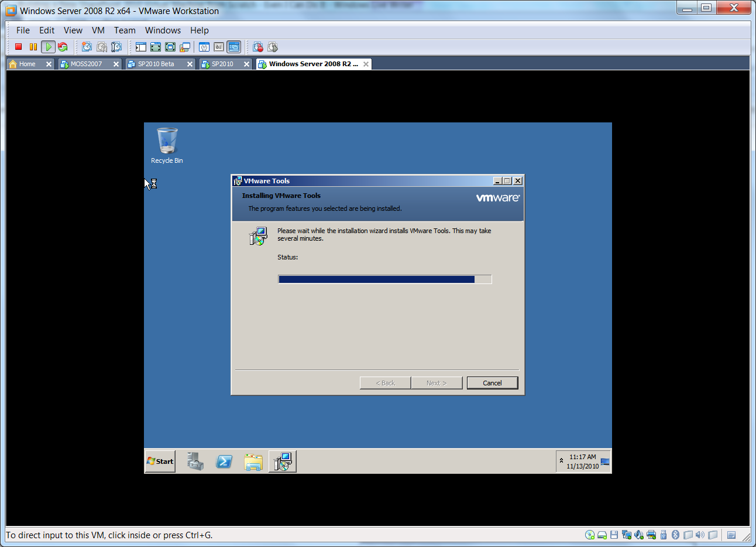The width and height of the screenshot is (756, 547).
Task: Click the Replay recording toolbar icon
Action: [273, 47]
